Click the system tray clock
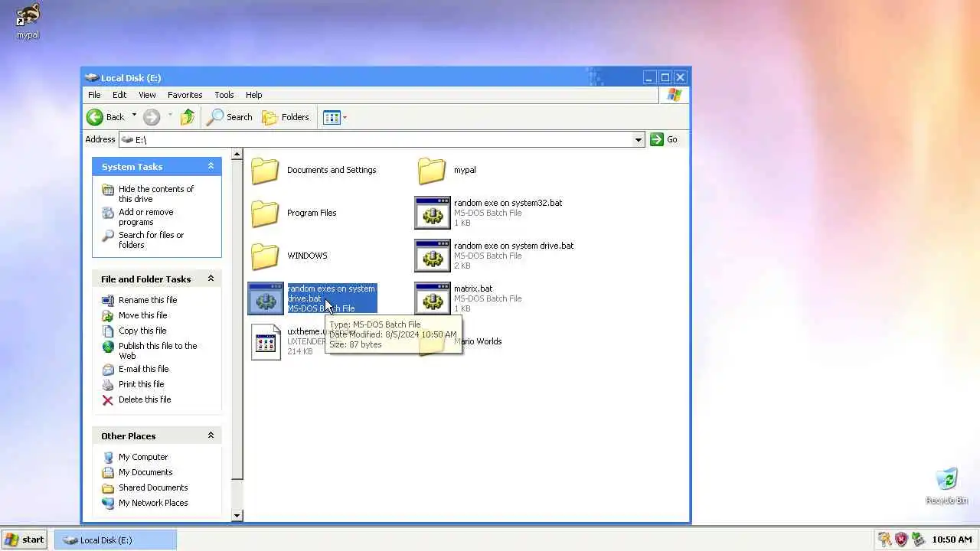The image size is (980, 551). coord(952,540)
